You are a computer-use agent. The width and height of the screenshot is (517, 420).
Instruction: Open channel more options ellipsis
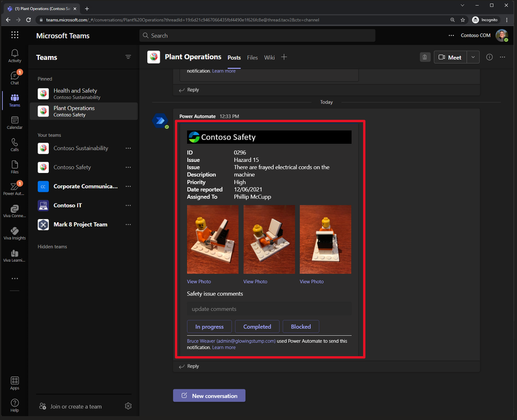(503, 57)
